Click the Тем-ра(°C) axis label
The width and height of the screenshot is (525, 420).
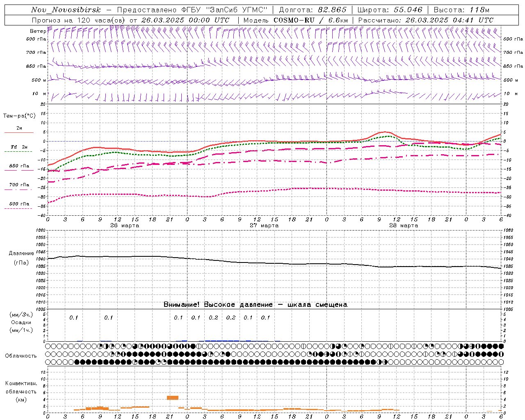tap(19, 116)
